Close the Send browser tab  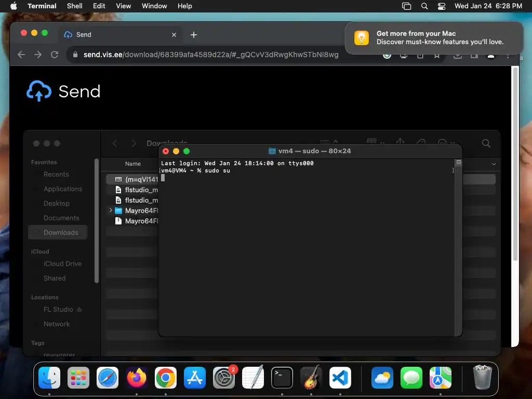coord(174,35)
